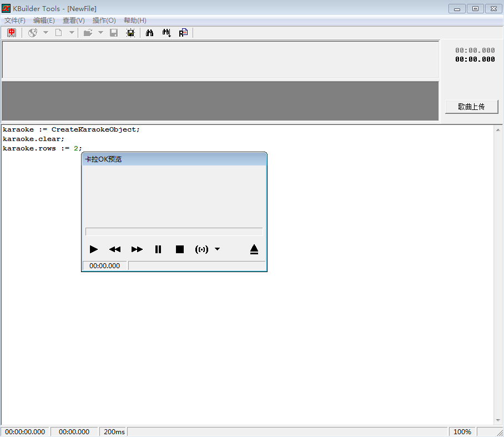Viewport: 504px width, 437px height.
Task: Click the 歌曲上传 button
Action: click(x=471, y=107)
